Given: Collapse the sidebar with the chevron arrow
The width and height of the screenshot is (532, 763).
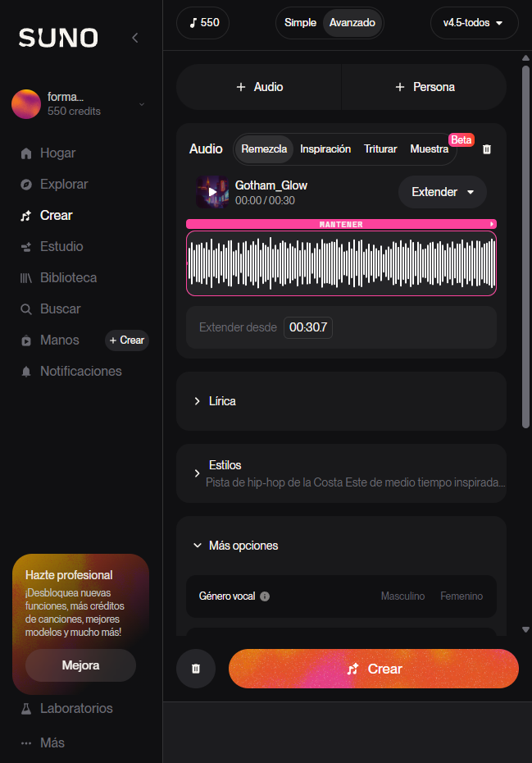Looking at the screenshot, I should coord(135,38).
